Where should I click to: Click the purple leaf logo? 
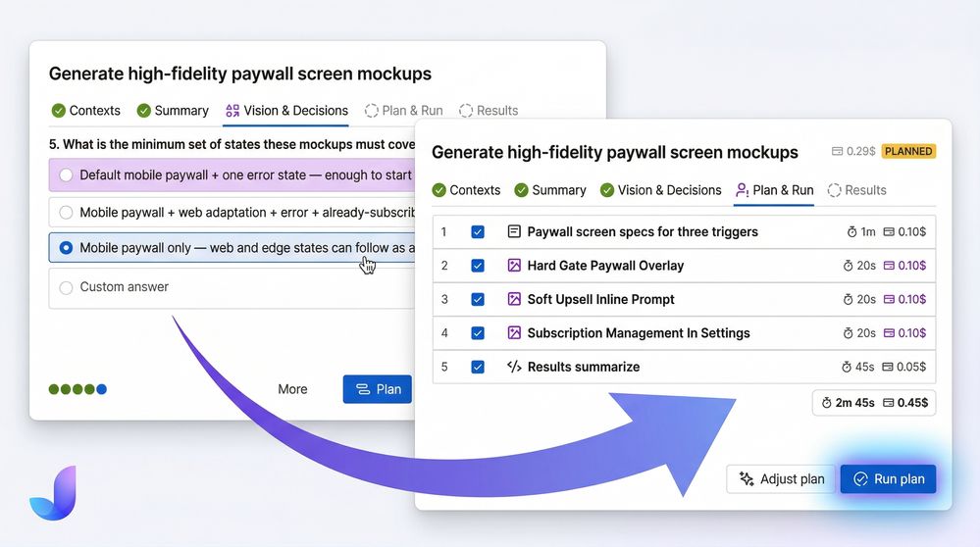(x=53, y=493)
